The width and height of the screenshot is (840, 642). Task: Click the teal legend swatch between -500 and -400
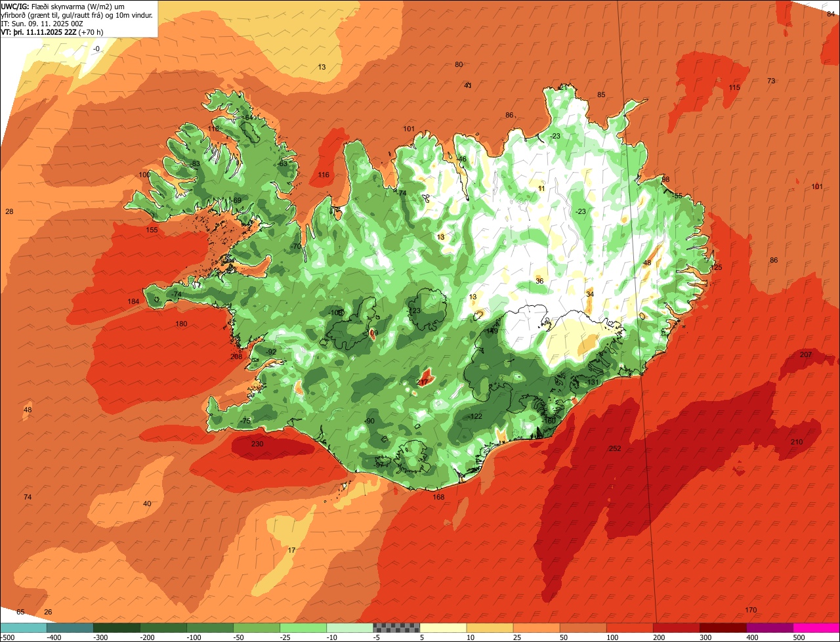[23, 627]
